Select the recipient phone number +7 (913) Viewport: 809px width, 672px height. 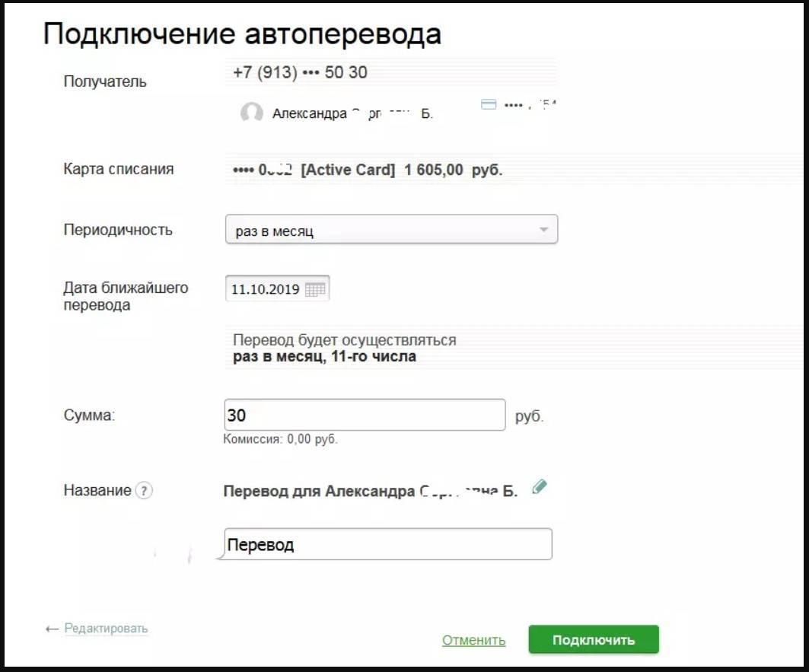(x=300, y=73)
